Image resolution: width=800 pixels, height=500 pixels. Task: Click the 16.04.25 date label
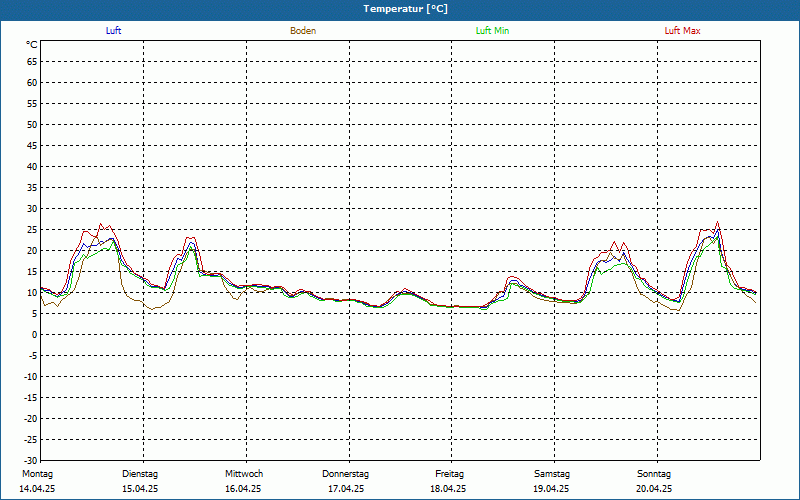point(243,489)
